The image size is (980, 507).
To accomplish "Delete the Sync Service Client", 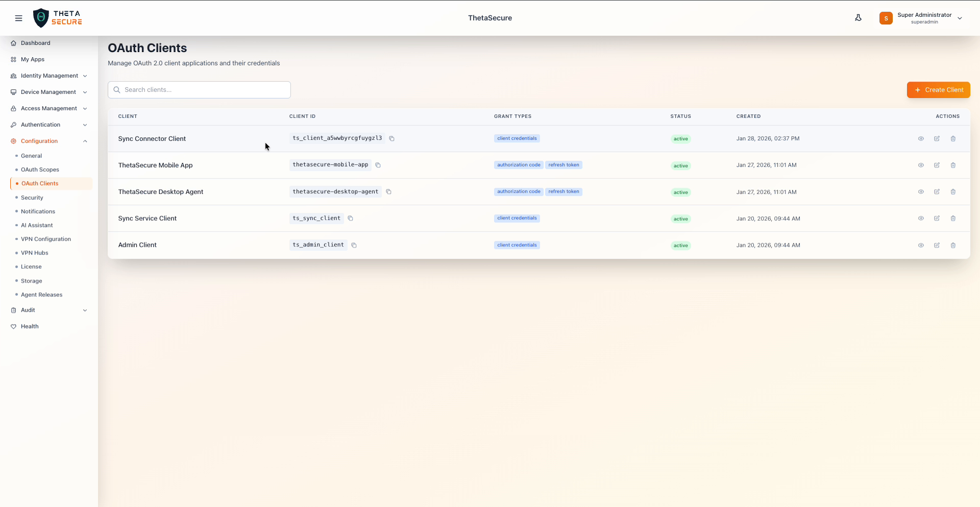I will tap(953, 218).
